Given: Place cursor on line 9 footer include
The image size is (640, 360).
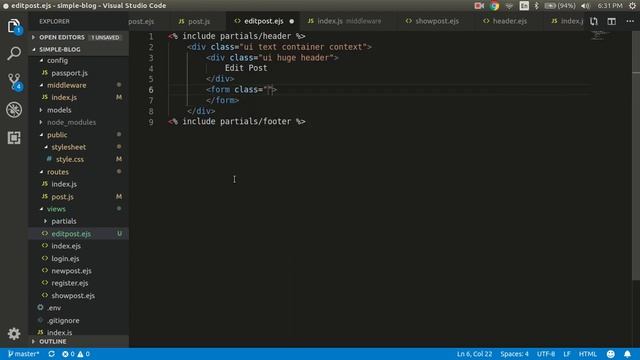Looking at the screenshot, I should (x=237, y=122).
